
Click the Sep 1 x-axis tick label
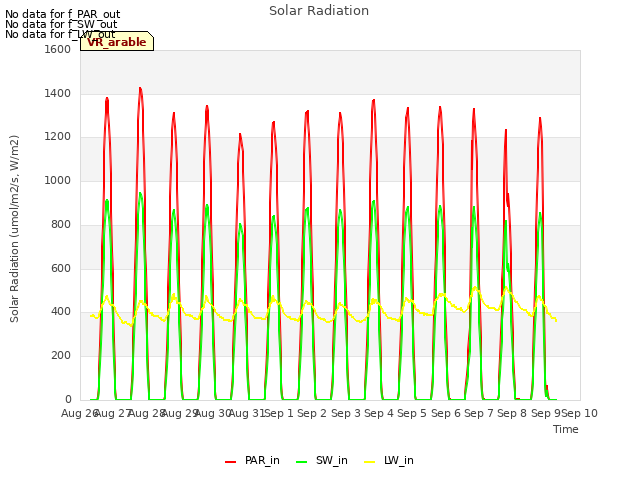[x=280, y=413]
